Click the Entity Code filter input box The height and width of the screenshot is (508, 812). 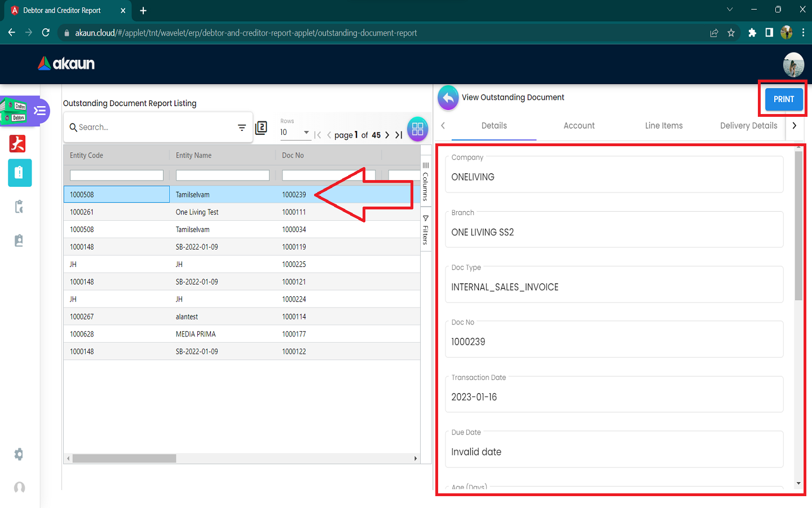click(116, 176)
